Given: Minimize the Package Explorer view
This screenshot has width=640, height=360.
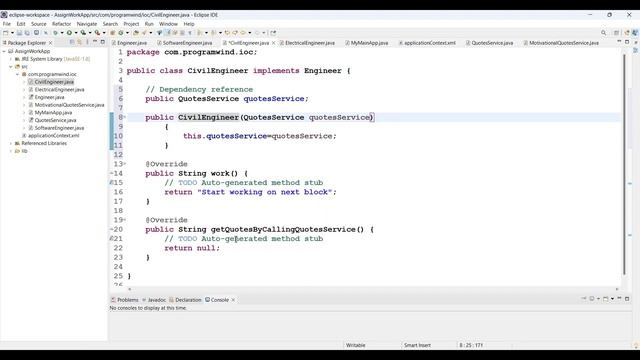Looking at the screenshot, I should 95,42.
